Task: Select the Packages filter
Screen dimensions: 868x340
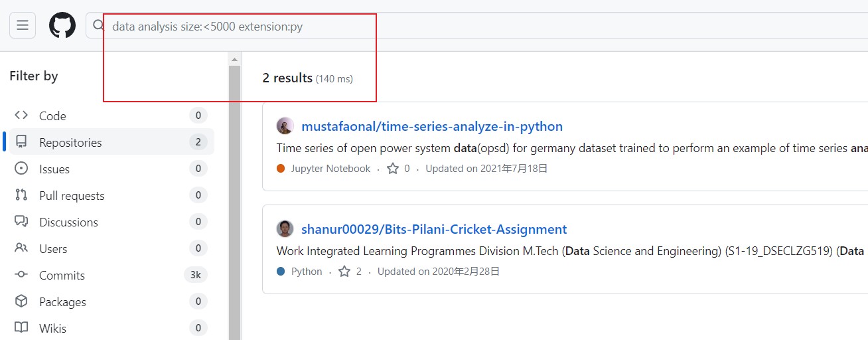Action: [109, 301]
